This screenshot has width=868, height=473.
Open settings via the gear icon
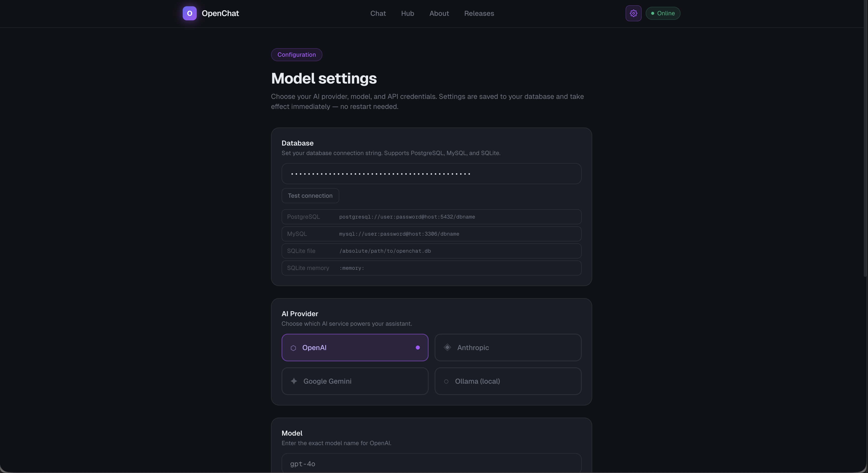[x=633, y=14]
